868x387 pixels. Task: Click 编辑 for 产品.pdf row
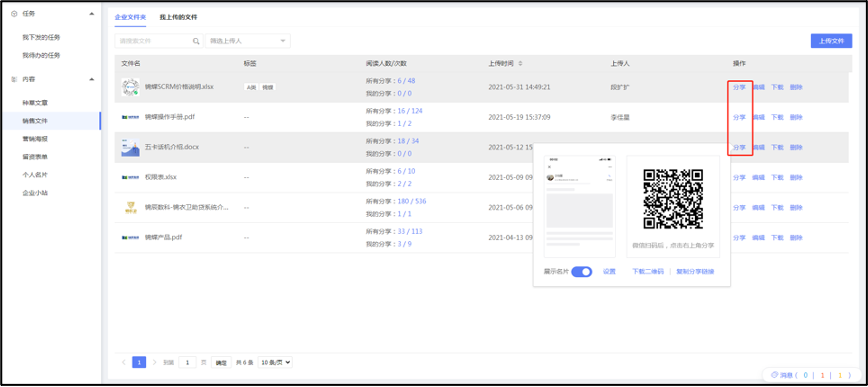tap(758, 238)
